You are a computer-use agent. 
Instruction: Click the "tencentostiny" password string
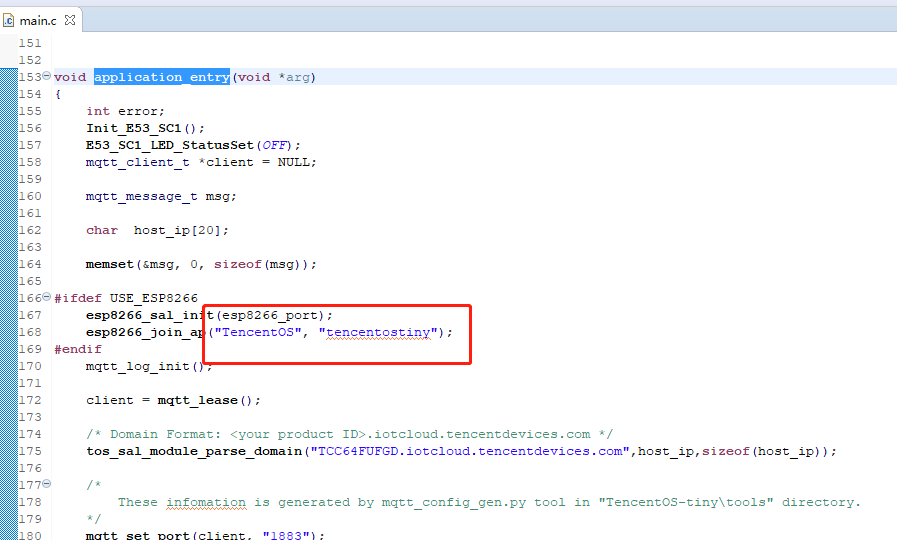click(378, 332)
